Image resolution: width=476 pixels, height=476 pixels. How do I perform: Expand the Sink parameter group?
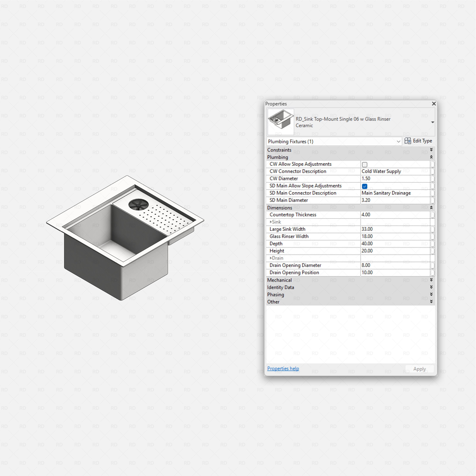[271, 222]
